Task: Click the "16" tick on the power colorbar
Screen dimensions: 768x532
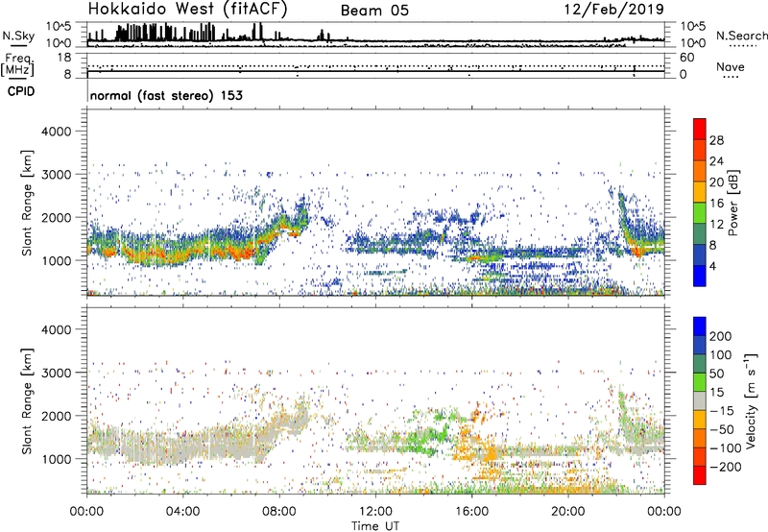Action: click(x=716, y=204)
